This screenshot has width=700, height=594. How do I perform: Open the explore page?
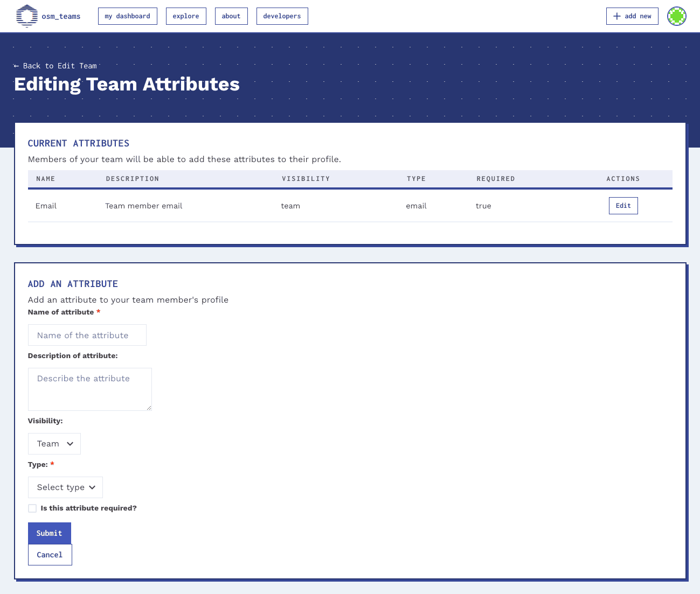(186, 16)
